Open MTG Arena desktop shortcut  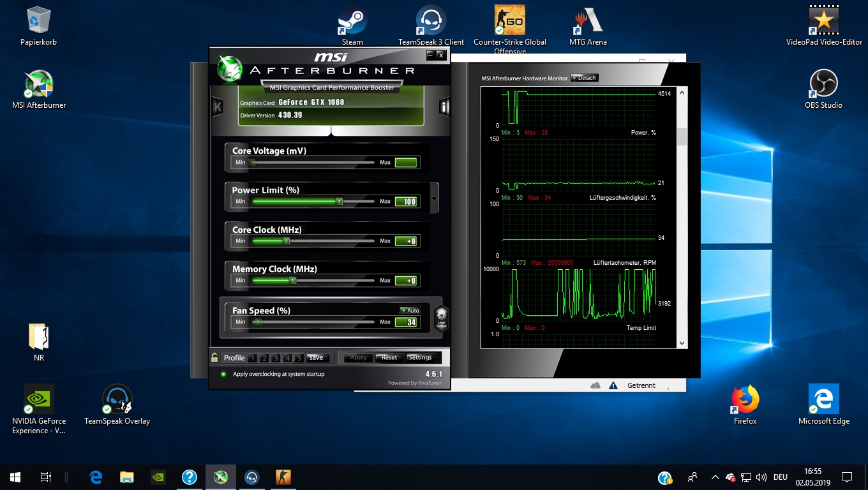pyautogui.click(x=588, y=26)
